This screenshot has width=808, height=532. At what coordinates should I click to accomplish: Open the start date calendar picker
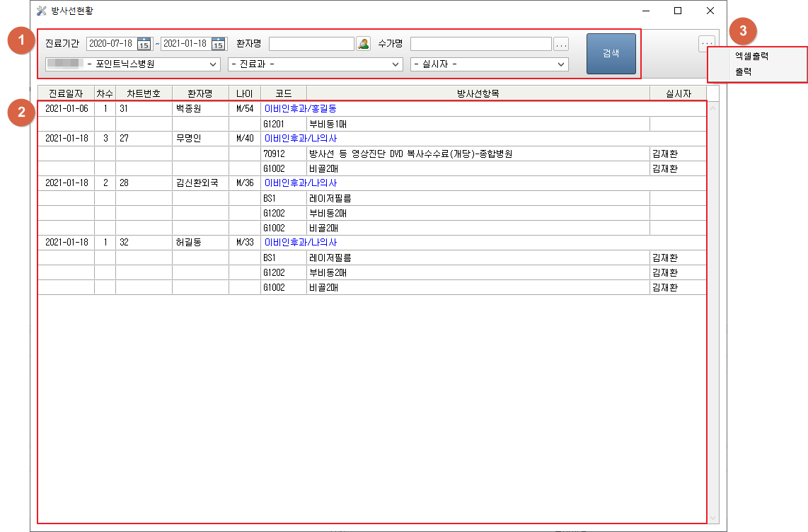(144, 44)
